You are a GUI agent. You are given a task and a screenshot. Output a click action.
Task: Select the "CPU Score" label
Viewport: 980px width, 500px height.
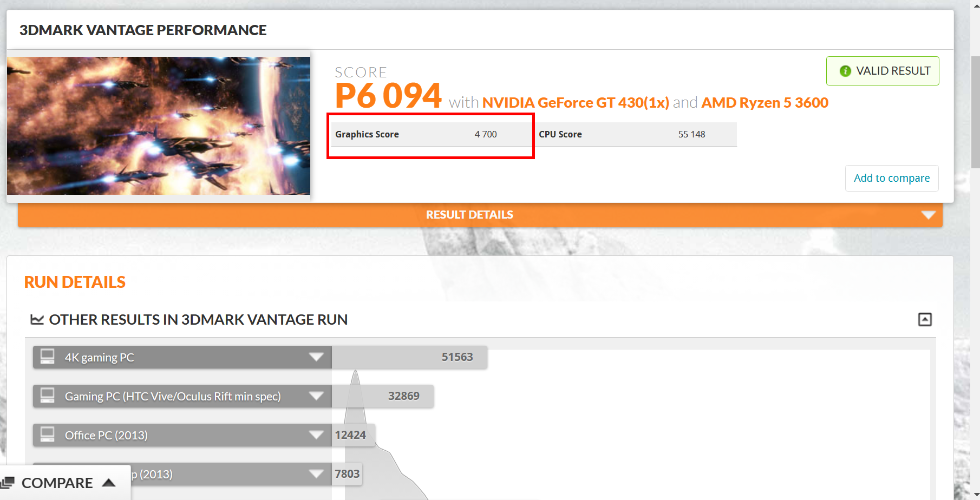[560, 134]
